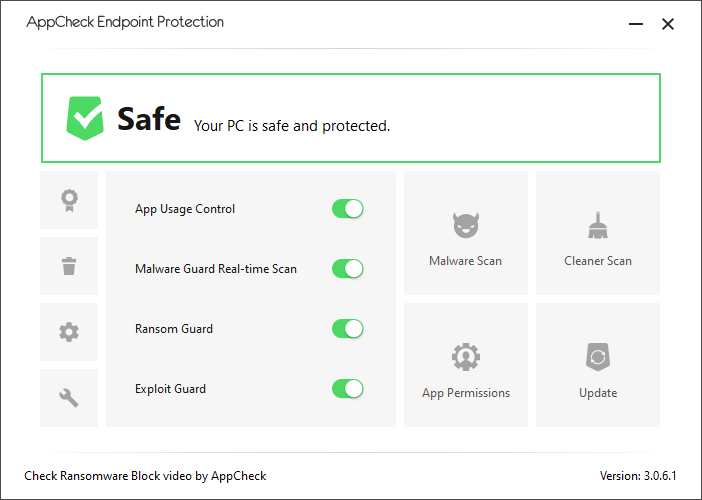This screenshot has height=500, width=702.
Task: Click the Malware Scan label
Action: [x=465, y=261]
